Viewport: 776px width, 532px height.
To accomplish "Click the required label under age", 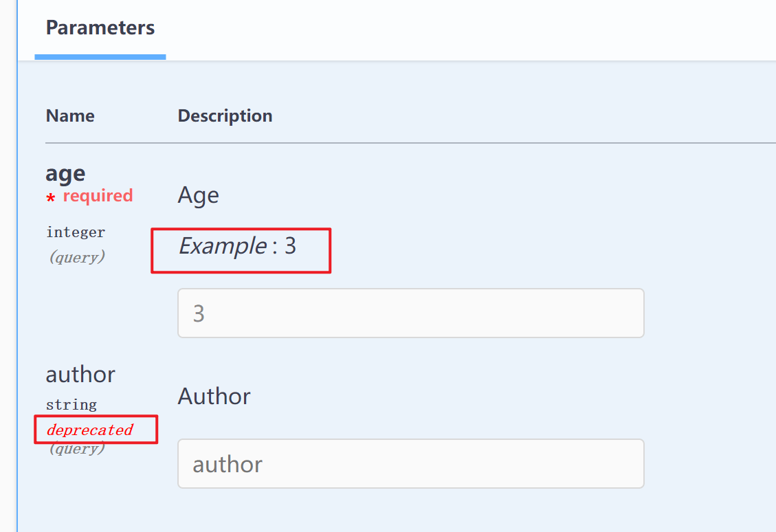I will pyautogui.click(x=98, y=196).
